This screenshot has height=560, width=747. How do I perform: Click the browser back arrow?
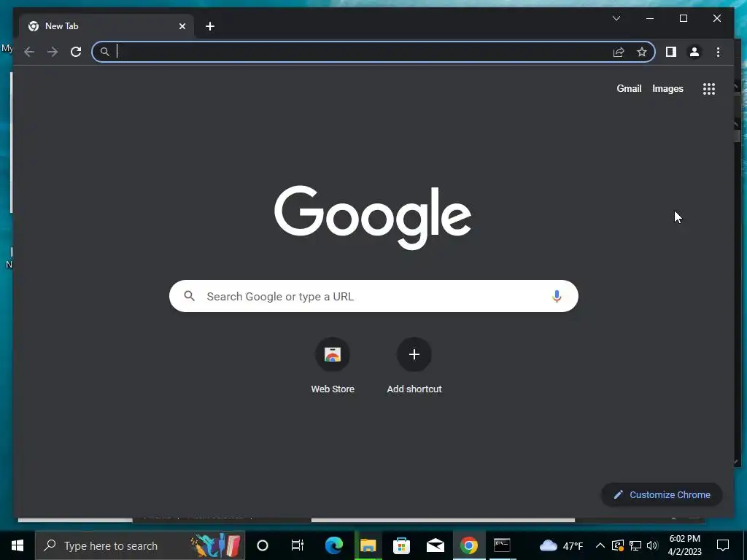29,52
